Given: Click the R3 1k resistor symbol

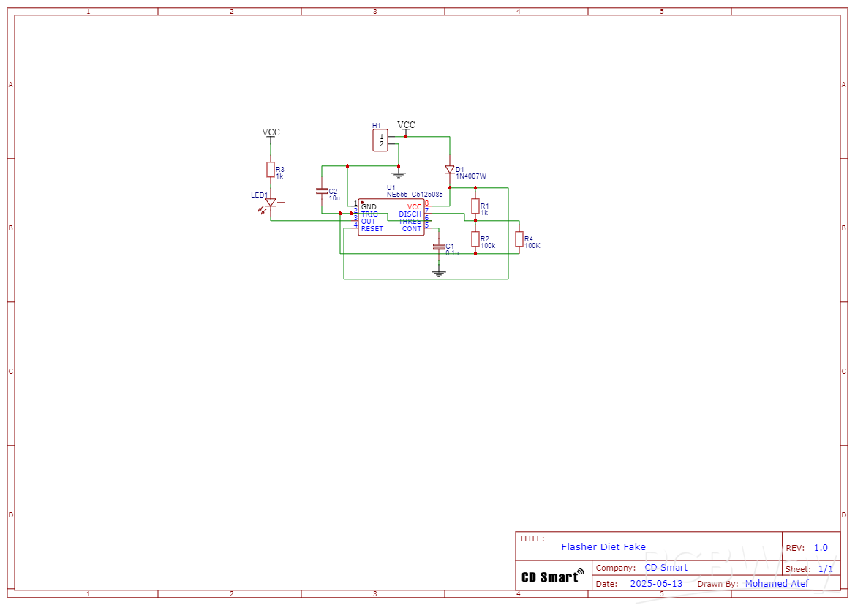Looking at the screenshot, I should pos(271,170).
